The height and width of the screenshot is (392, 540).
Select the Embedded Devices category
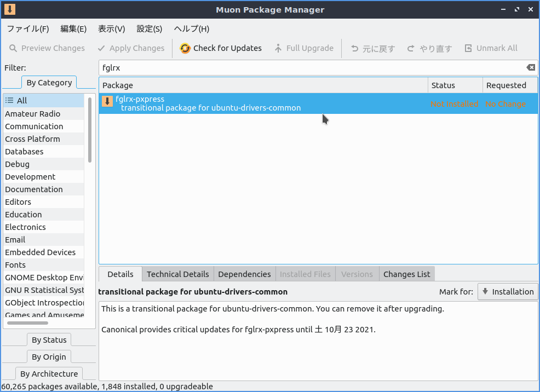[x=44, y=252]
